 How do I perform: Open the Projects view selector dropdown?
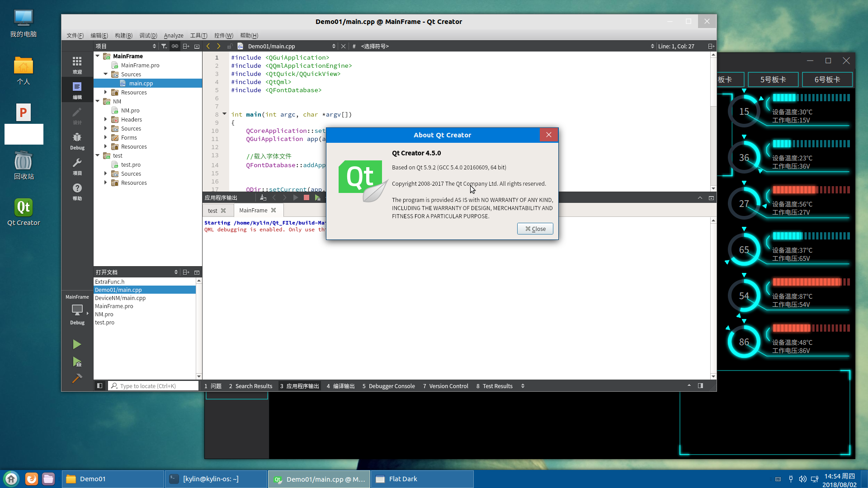126,46
